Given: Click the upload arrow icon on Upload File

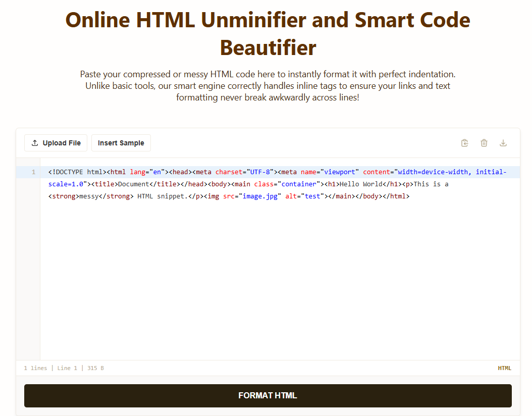Looking at the screenshot, I should point(35,142).
